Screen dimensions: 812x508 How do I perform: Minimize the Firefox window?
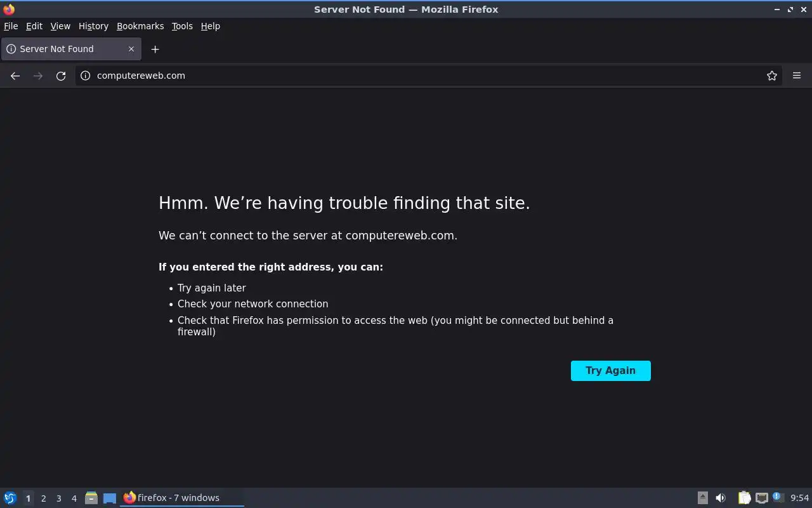777,10
